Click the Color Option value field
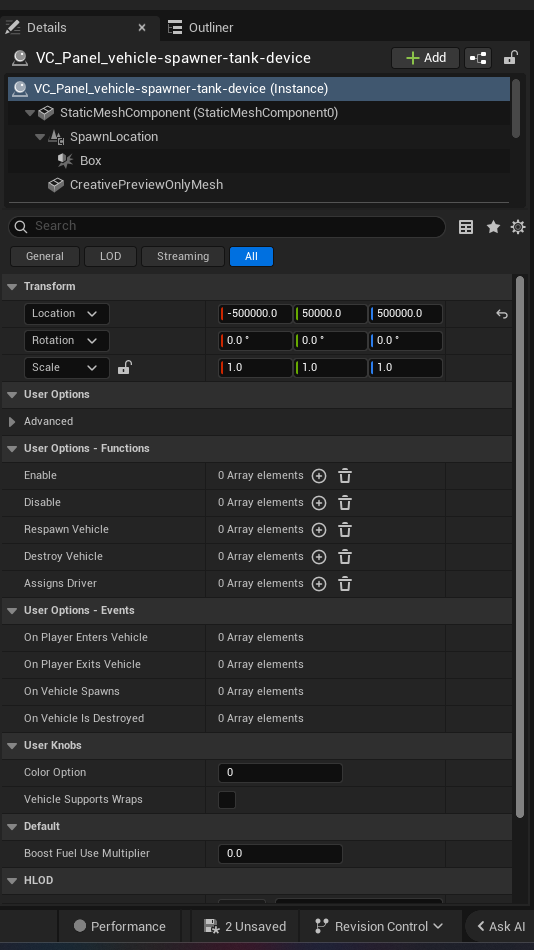The height and width of the screenshot is (950, 534). [x=280, y=772]
